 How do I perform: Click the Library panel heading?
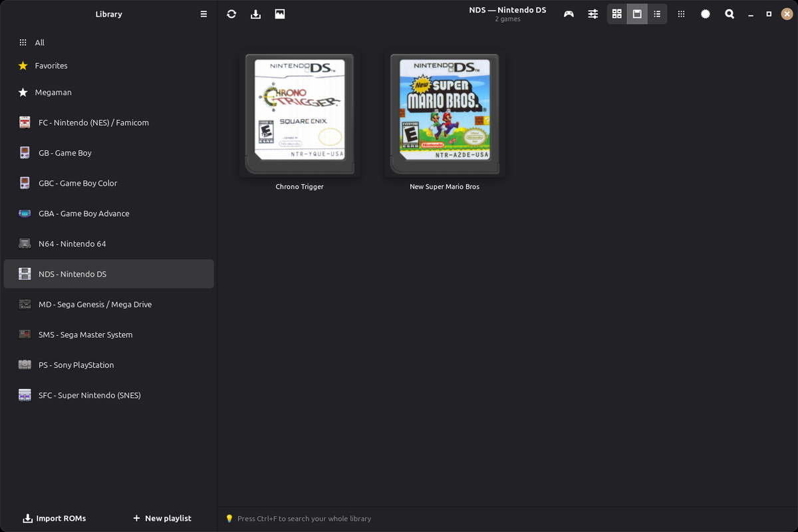tap(108, 14)
